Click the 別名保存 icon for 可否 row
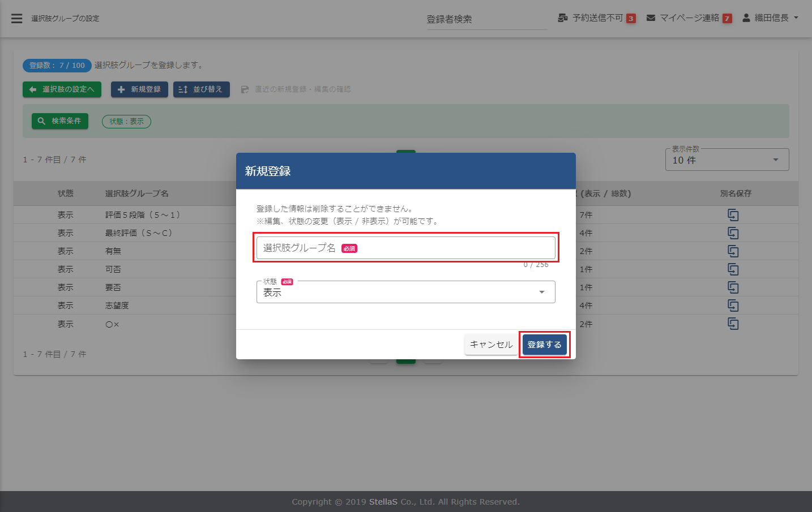This screenshot has height=512, width=812. click(x=733, y=269)
